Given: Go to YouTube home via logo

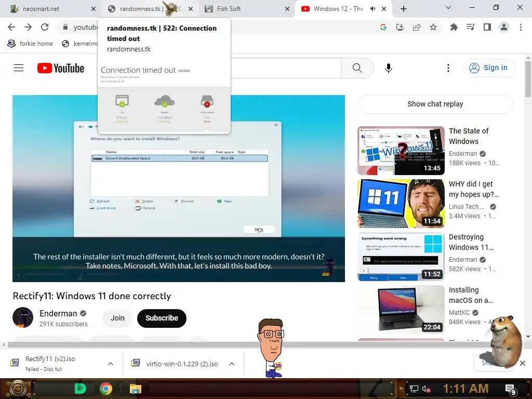Looking at the screenshot, I should (61, 68).
